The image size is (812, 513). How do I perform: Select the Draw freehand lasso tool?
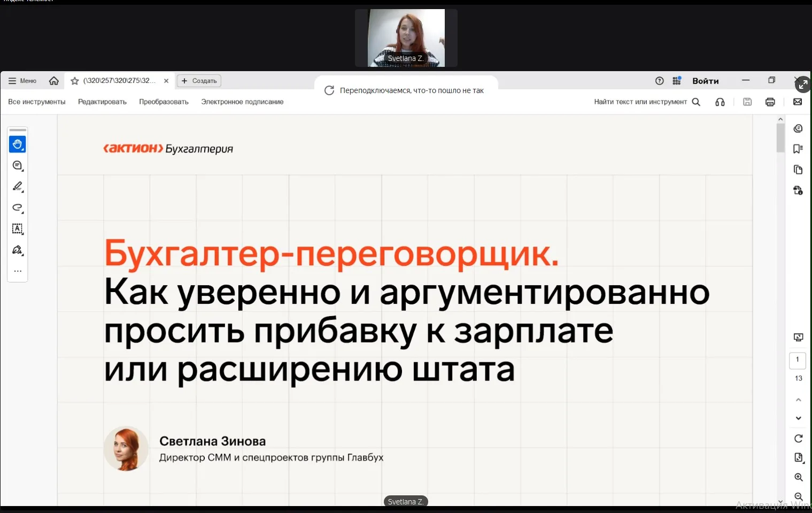pos(18,208)
